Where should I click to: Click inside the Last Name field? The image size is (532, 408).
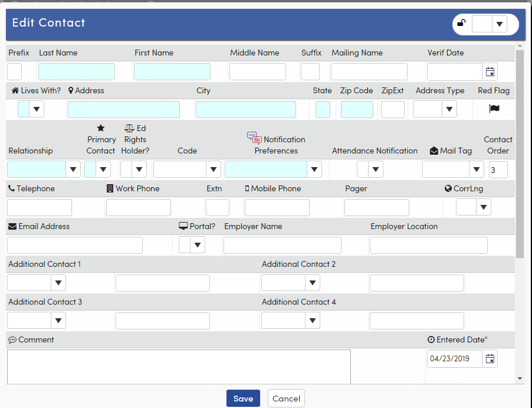pyautogui.click(x=78, y=71)
